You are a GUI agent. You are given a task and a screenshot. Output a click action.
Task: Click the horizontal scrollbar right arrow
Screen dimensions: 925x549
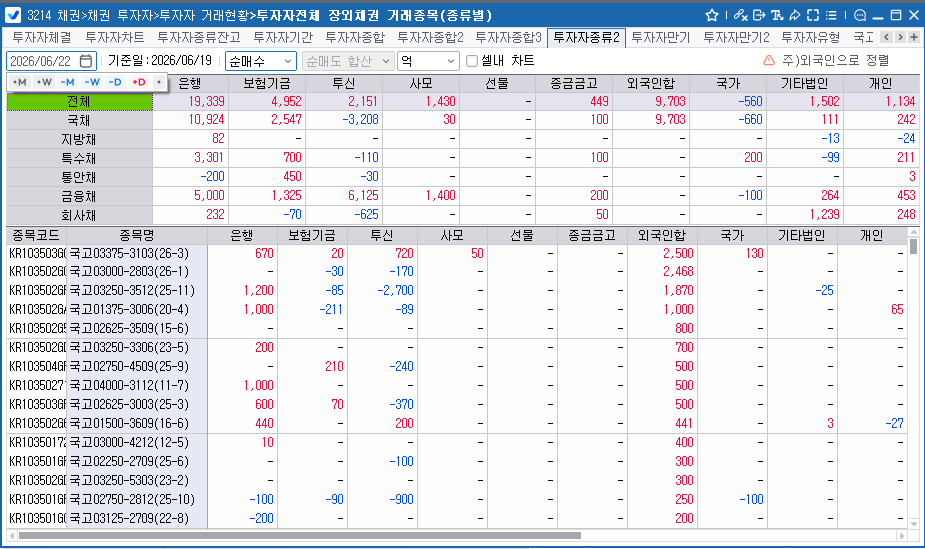pyautogui.click(x=901, y=535)
